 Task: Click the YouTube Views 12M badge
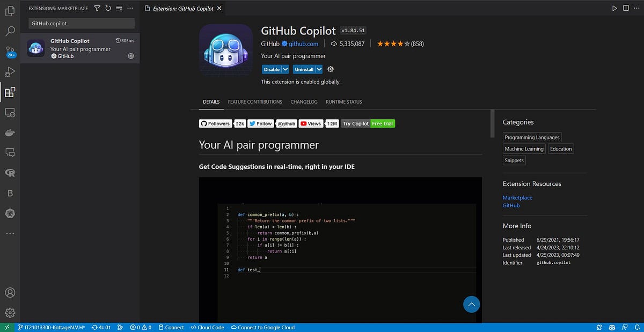pyautogui.click(x=319, y=124)
